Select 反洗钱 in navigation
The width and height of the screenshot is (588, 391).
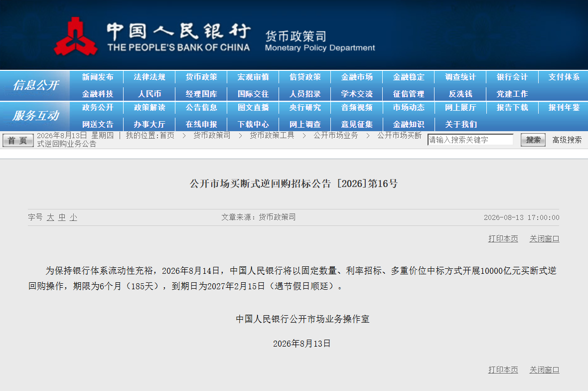tap(460, 94)
